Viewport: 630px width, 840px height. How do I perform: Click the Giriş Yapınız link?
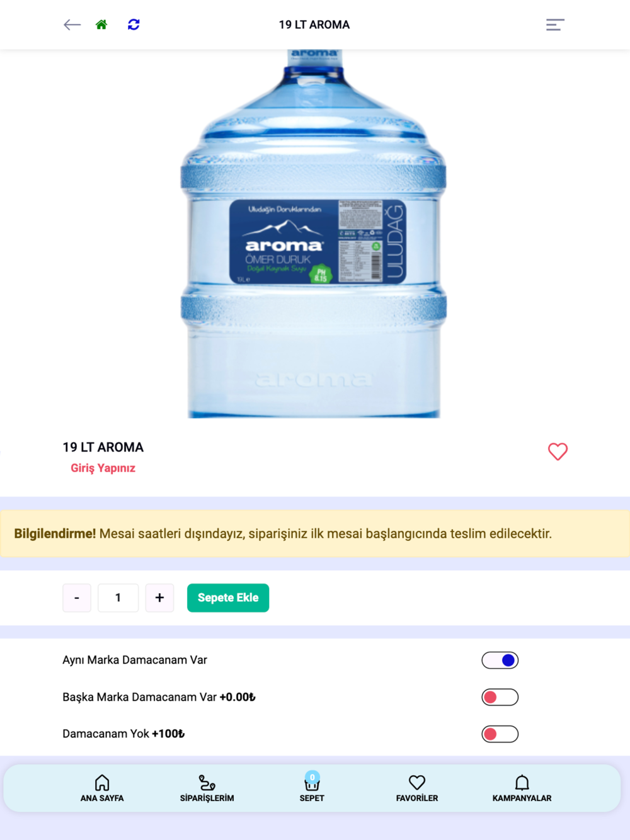103,468
